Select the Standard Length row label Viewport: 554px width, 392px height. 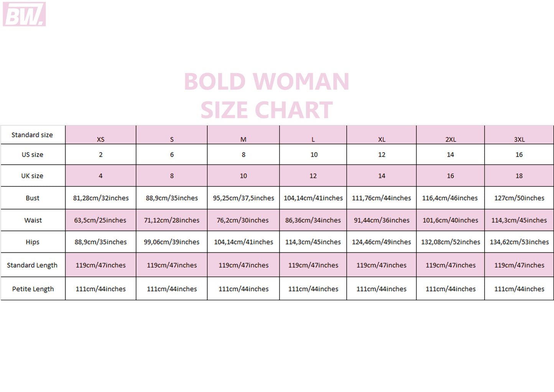[x=32, y=265]
